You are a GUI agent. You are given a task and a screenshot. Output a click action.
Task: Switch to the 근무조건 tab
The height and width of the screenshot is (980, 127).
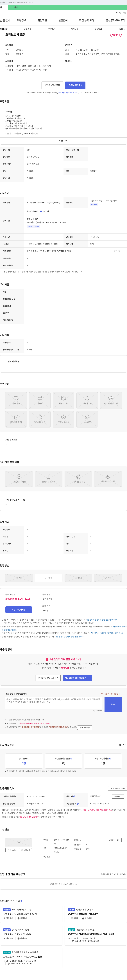tap(28, 29)
